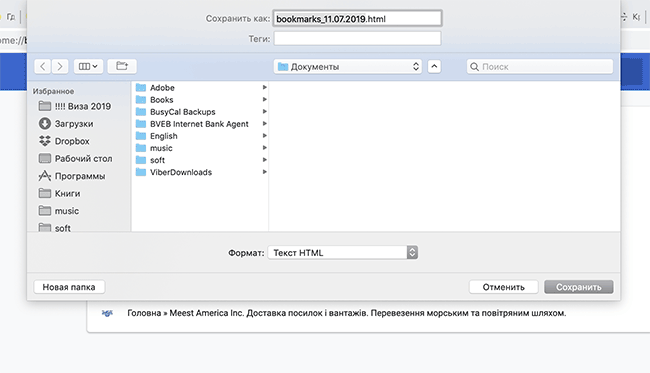The height and width of the screenshot is (373, 650).
Task: Expand Books folder disclosure arrow
Action: tap(264, 99)
